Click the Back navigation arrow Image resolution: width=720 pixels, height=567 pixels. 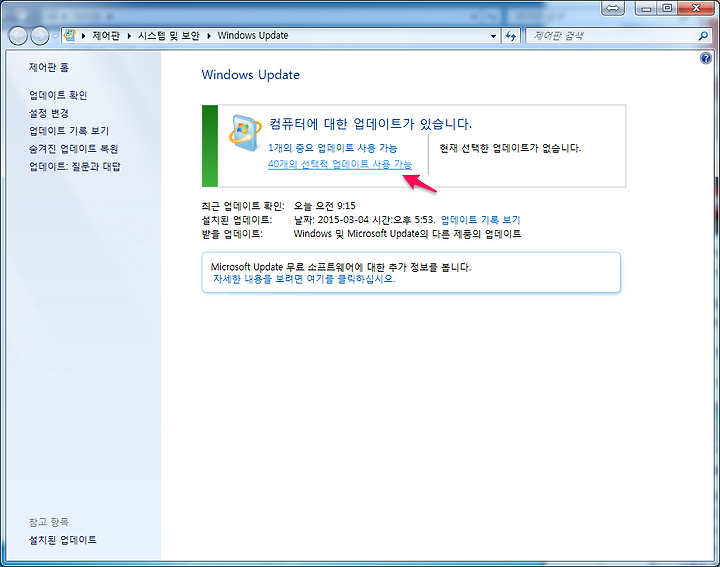(x=18, y=36)
